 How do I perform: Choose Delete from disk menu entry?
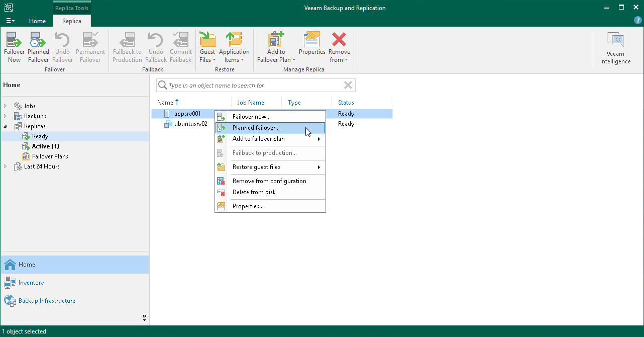(x=270, y=192)
